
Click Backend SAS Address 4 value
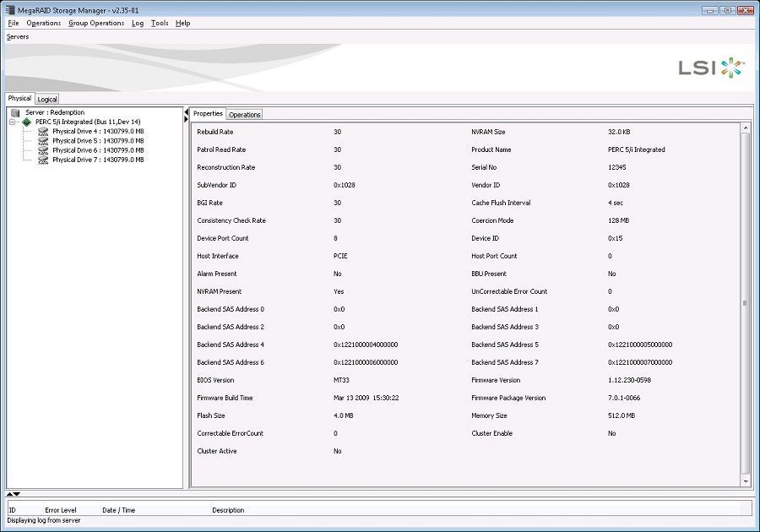[x=366, y=345]
